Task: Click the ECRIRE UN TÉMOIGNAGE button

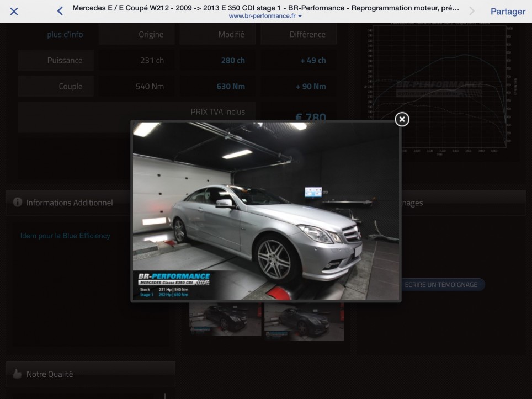Action: tap(441, 284)
